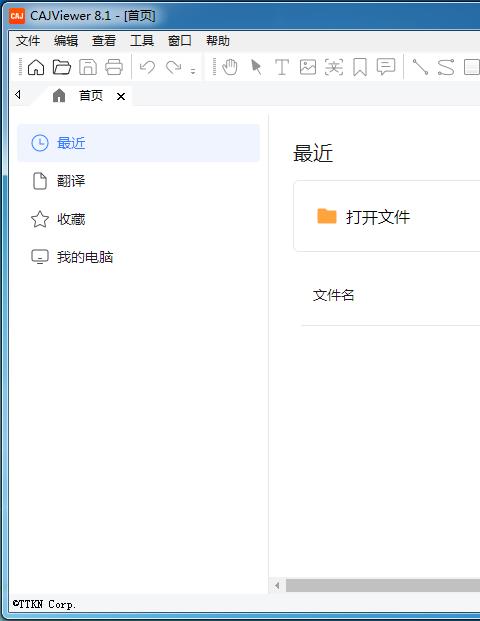Click the horizontal scrollbar left arrow
This screenshot has height=621, width=480.
click(277, 585)
